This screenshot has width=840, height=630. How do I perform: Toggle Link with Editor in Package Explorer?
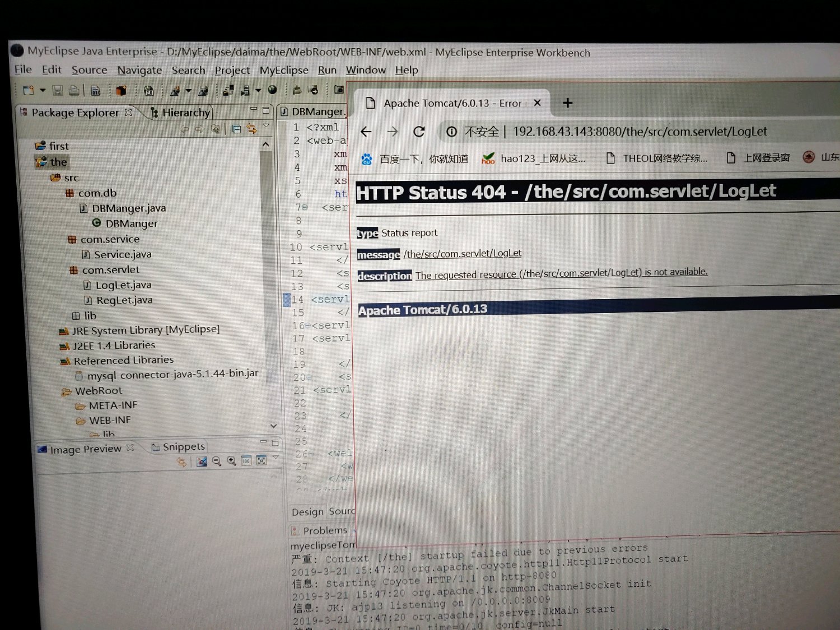coord(252,129)
